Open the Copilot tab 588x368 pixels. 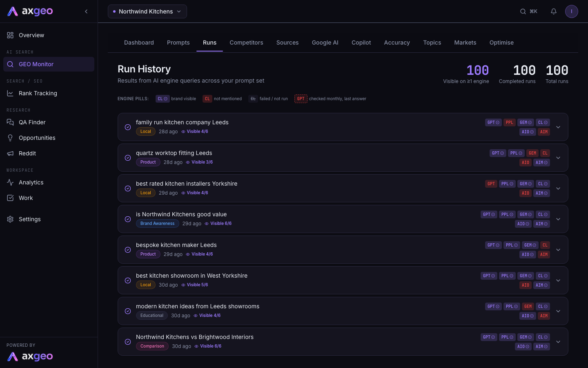pyautogui.click(x=361, y=43)
